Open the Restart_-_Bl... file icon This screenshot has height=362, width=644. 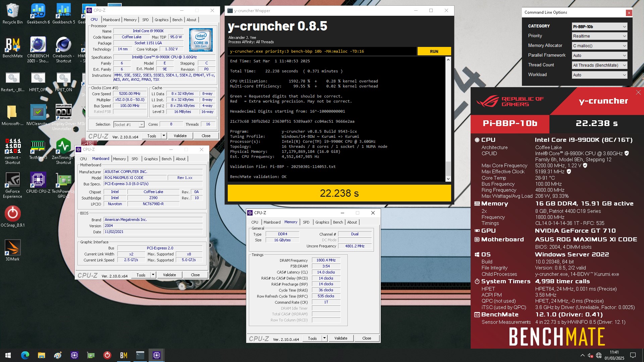click(x=12, y=82)
